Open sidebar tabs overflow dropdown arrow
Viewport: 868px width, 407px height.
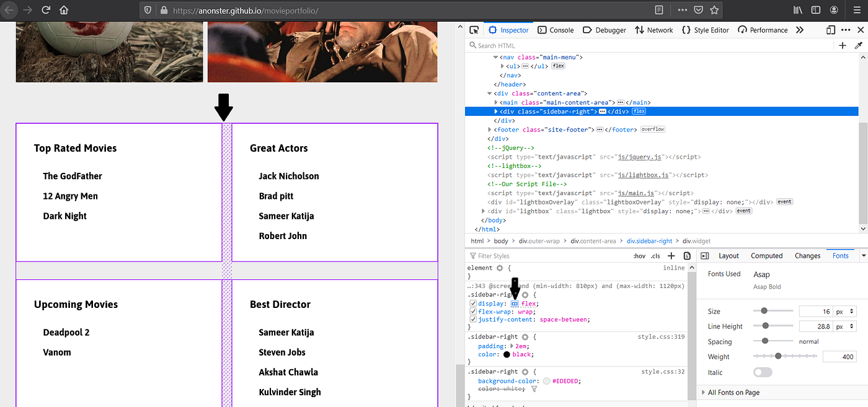[x=863, y=256]
